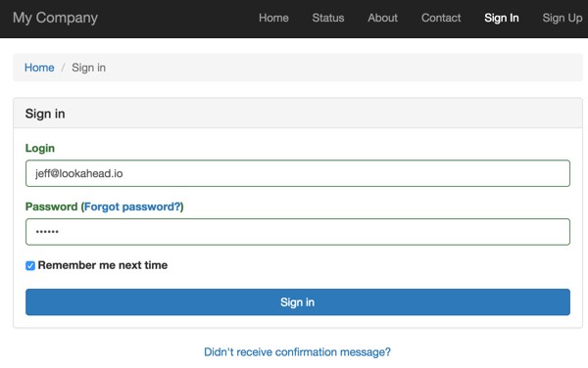Viewport: 588px width, 368px height.
Task: Submit with the blue Sign in button
Action: (x=298, y=302)
